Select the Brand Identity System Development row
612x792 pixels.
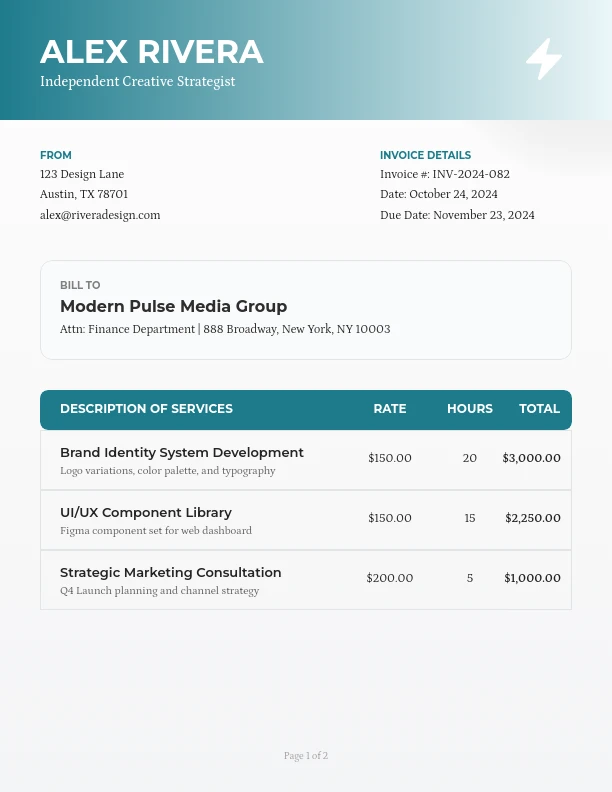(182, 453)
